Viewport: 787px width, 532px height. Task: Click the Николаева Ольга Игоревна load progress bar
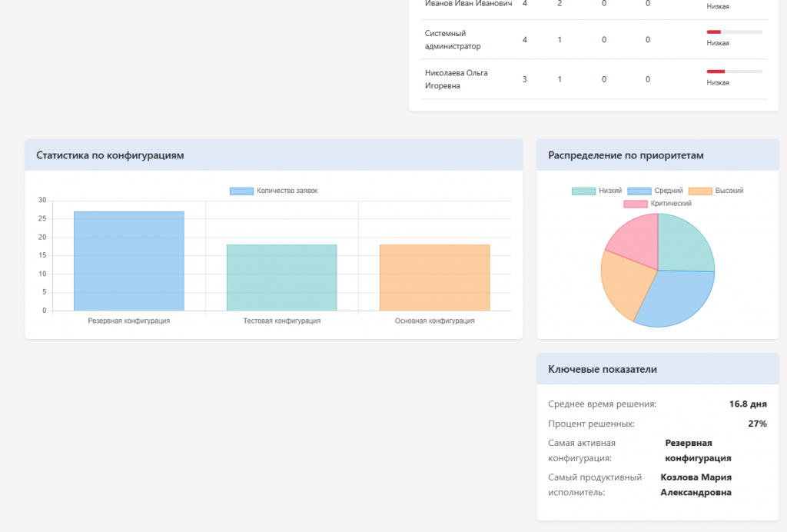pos(734,71)
